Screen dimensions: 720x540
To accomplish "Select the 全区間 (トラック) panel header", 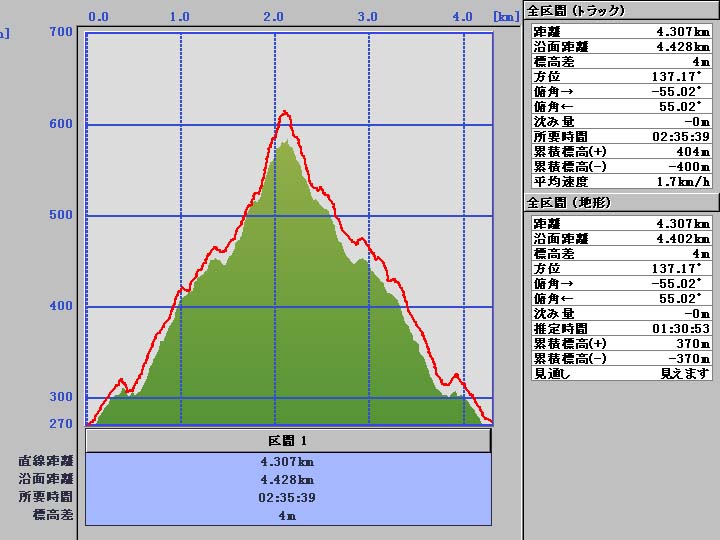I will [575, 11].
